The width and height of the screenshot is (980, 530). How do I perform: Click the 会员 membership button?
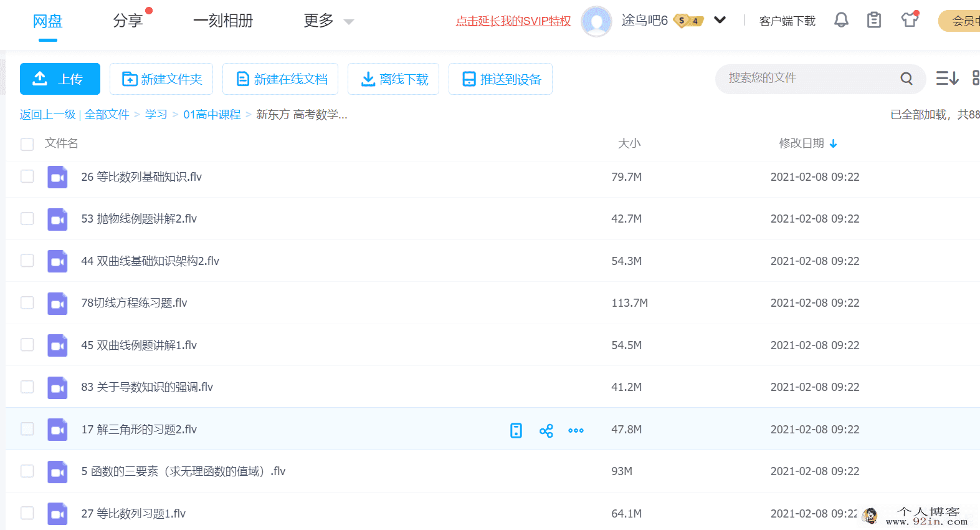pyautogui.click(x=959, y=21)
